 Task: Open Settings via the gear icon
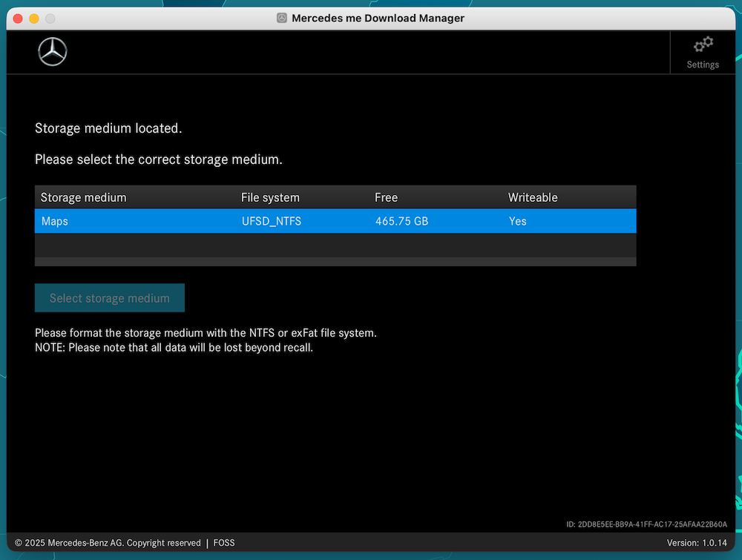[x=703, y=45]
